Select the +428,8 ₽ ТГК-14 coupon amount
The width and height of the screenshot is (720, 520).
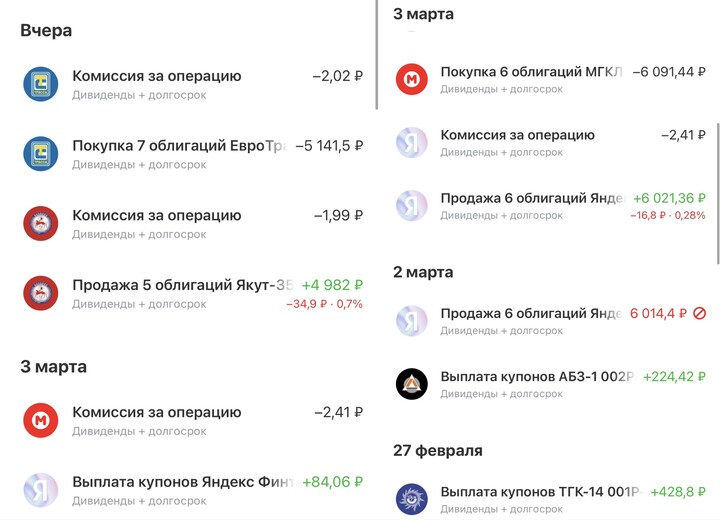678,492
